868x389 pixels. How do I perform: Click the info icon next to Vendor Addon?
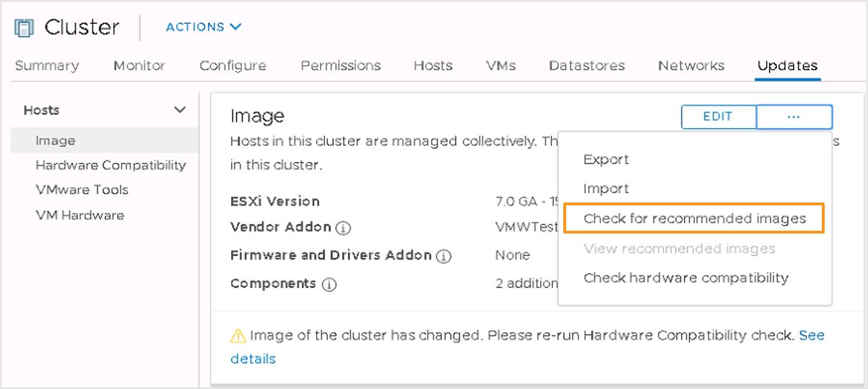tap(344, 228)
